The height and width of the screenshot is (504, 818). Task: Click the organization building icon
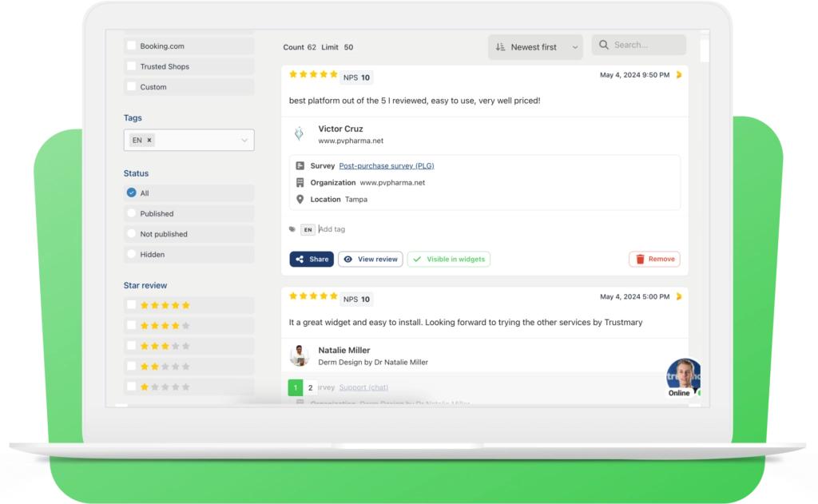click(300, 183)
